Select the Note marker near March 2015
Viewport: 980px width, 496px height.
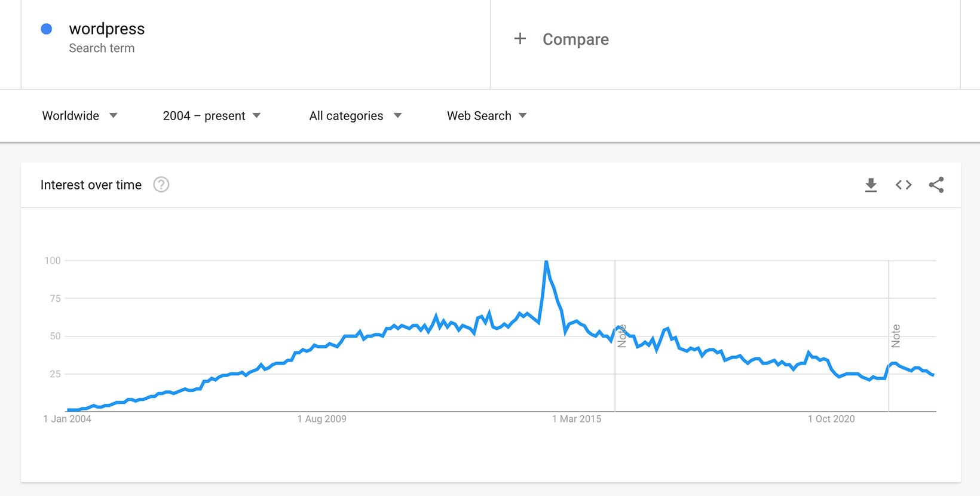[x=621, y=335]
